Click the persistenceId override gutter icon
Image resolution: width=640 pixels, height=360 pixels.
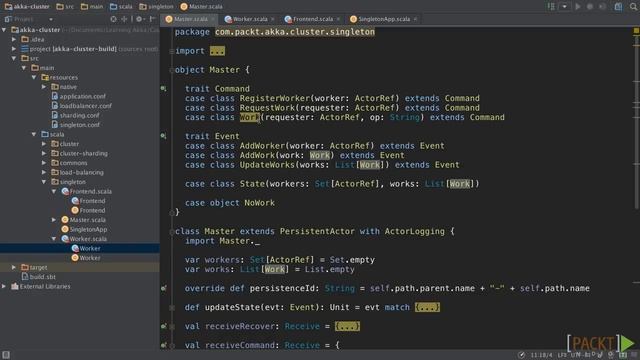164,288
